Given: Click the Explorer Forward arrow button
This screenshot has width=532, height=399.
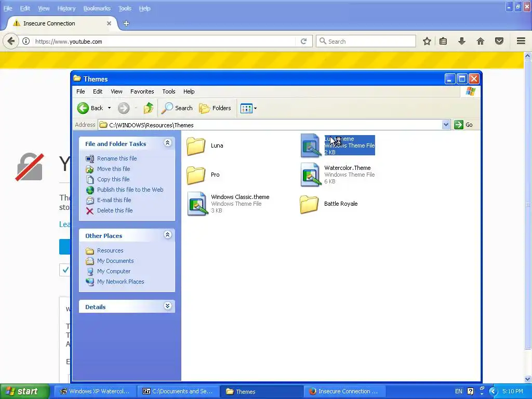Looking at the screenshot, I should click(124, 108).
